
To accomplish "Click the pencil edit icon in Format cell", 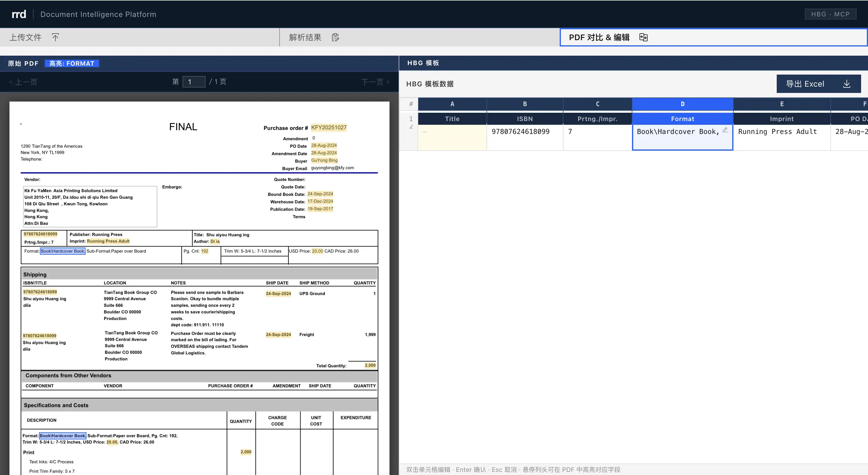I will coord(725,130).
